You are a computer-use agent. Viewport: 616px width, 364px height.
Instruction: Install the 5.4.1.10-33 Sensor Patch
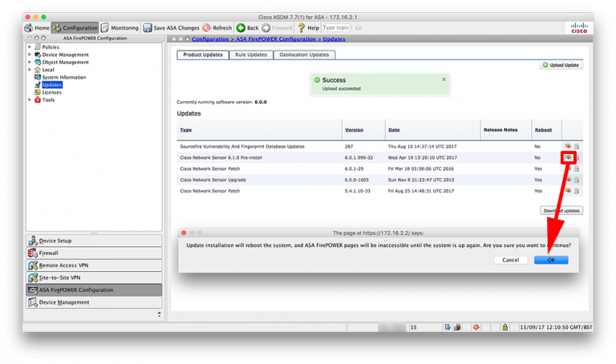pyautogui.click(x=568, y=191)
